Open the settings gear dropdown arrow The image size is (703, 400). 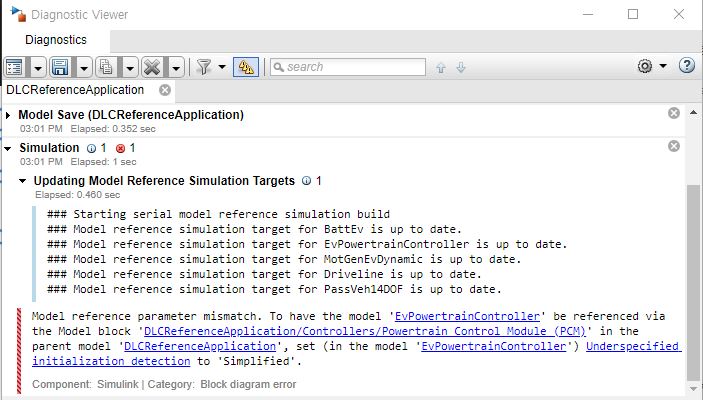point(663,66)
